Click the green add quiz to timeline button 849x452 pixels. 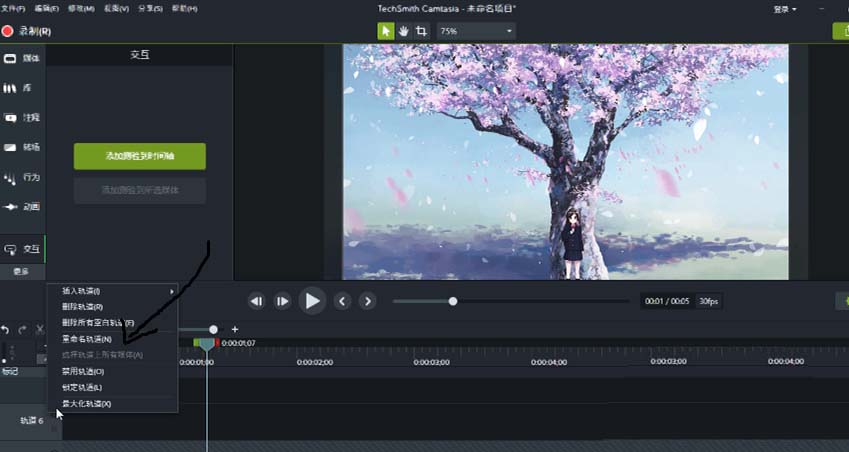(x=140, y=156)
